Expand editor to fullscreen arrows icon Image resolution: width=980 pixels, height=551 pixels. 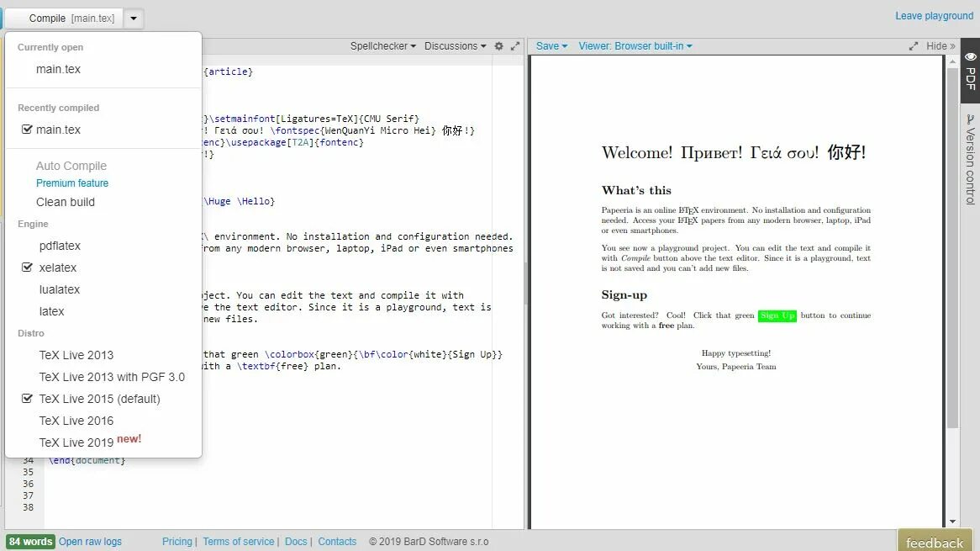pos(515,45)
